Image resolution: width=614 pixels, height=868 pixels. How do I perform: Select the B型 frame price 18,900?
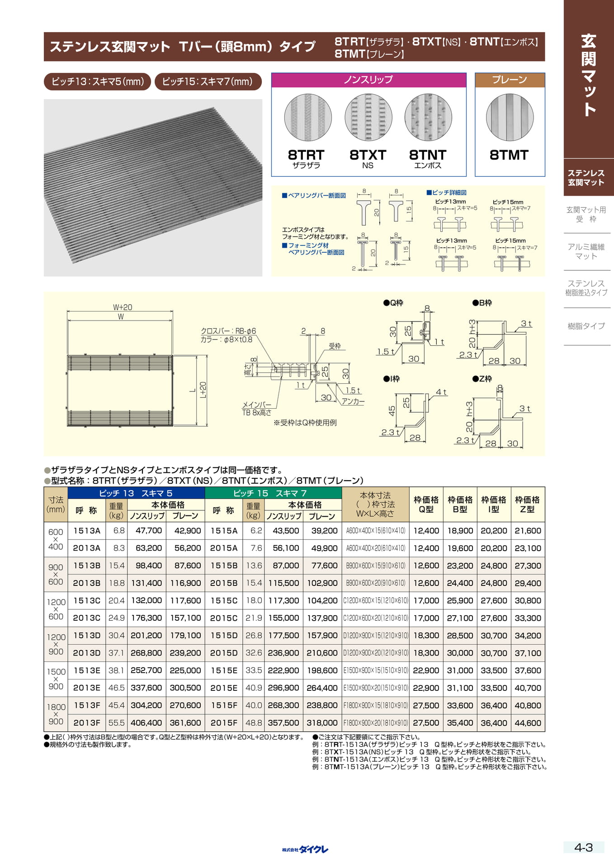coord(460,531)
